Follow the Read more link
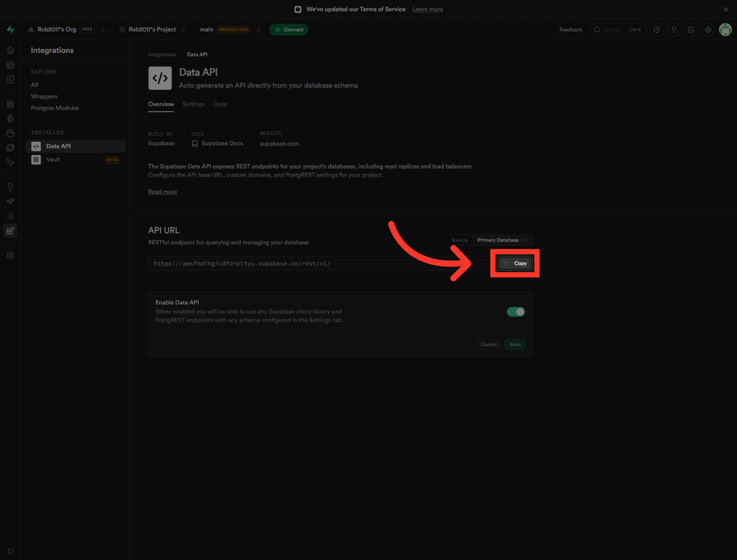The image size is (737, 560). click(163, 192)
